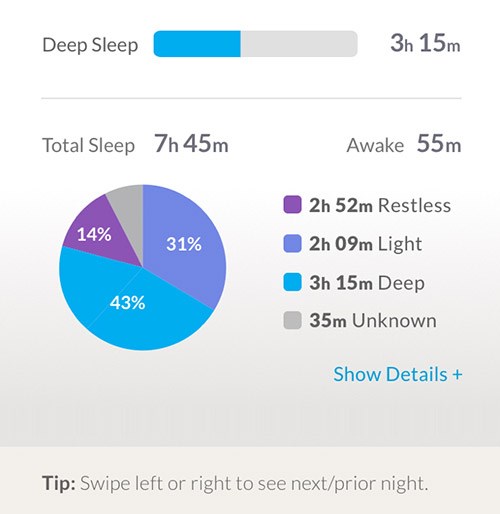Tap the Awake 55m reading
This screenshot has height=514, width=500.
click(x=439, y=144)
